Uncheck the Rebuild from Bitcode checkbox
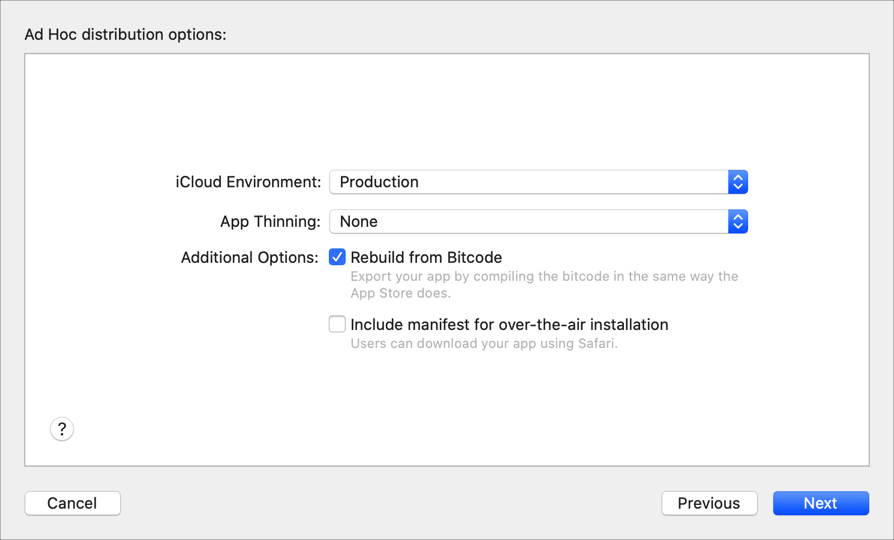The height and width of the screenshot is (540, 894). pos(337,258)
